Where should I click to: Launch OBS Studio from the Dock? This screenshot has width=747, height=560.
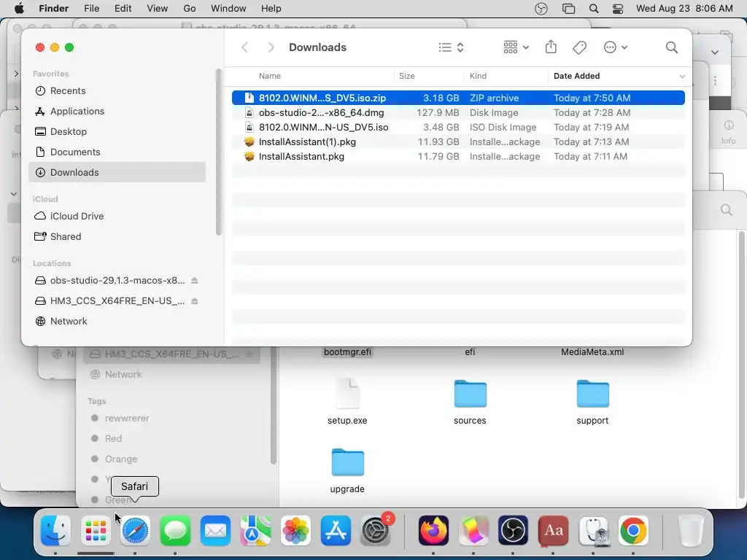pos(513,531)
